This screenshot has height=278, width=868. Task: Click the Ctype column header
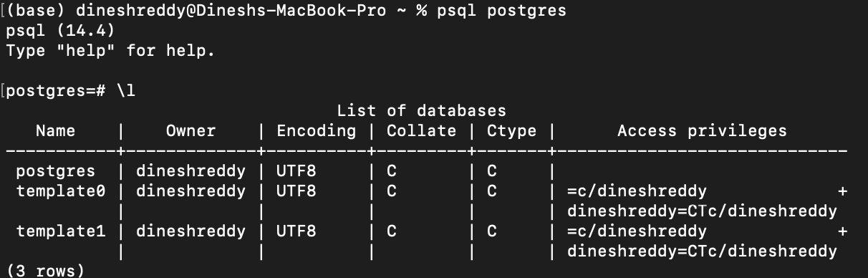(511, 131)
